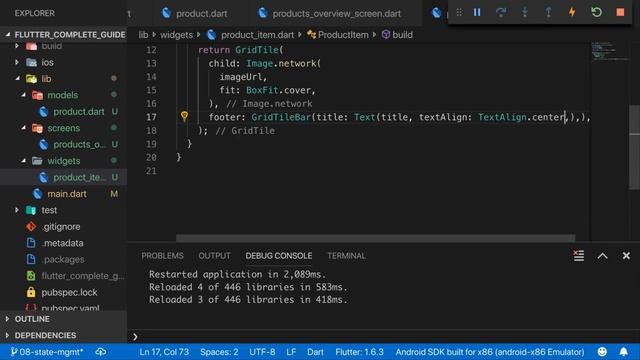640x360 pixels.
Task: Restart debugging with green arrow icon
Action: coord(596,13)
